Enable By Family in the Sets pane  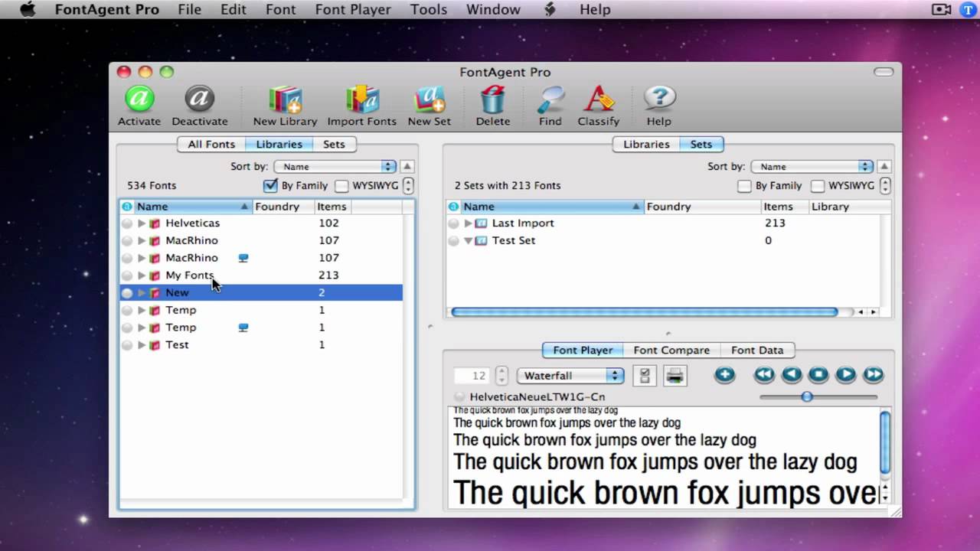click(744, 185)
